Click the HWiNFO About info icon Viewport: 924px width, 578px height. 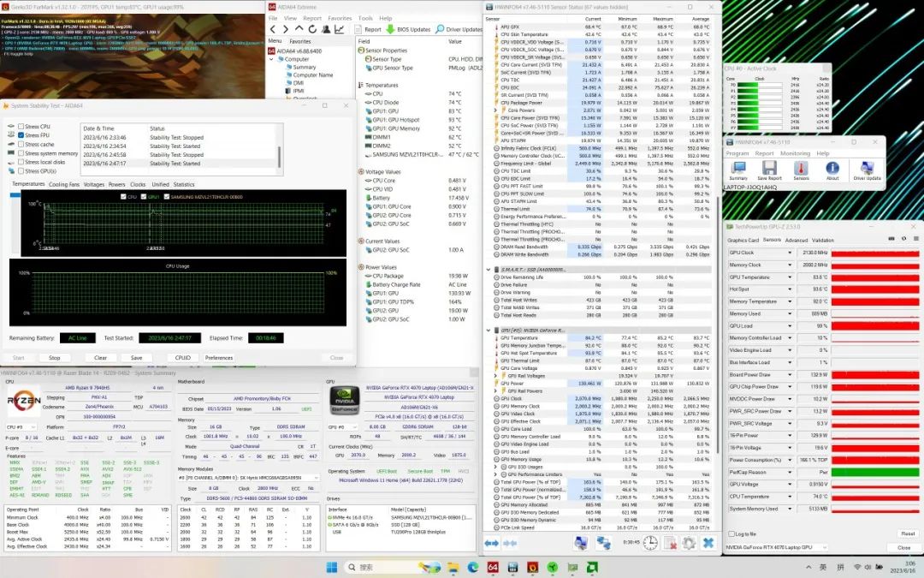pos(832,169)
